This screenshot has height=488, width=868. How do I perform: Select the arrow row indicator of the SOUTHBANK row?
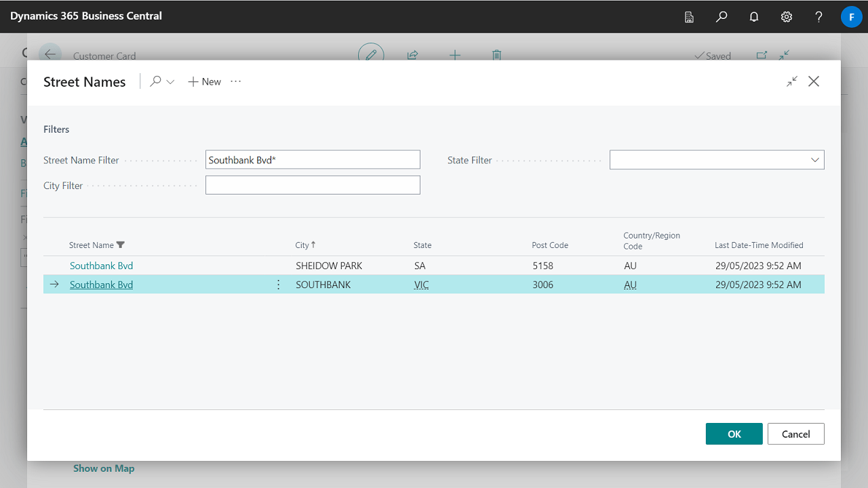(54, 285)
